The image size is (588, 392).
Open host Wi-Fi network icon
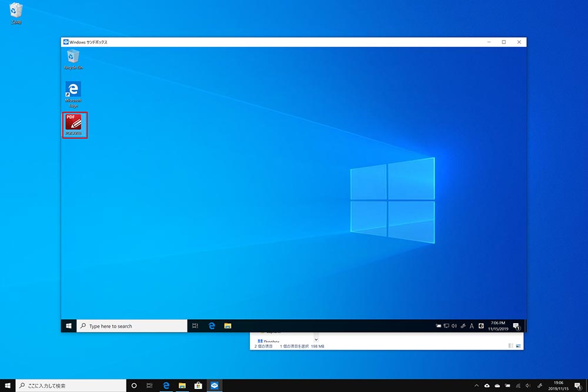518,386
